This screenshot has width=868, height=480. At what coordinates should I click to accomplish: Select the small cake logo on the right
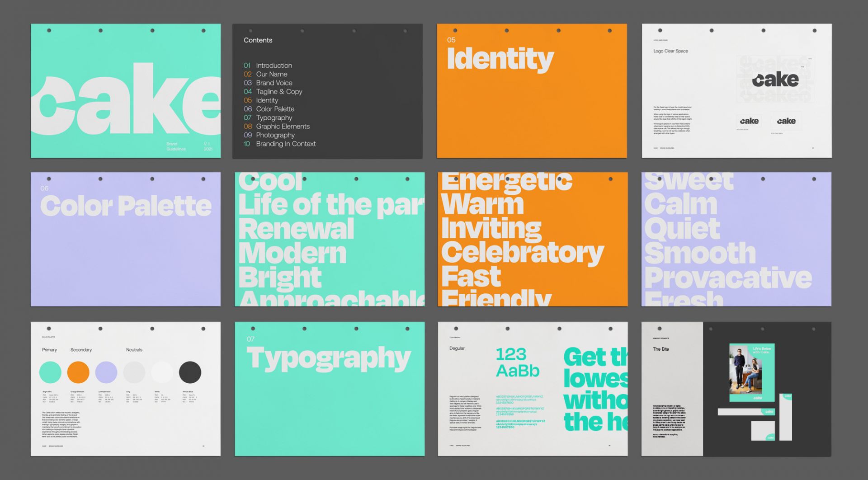[786, 121]
